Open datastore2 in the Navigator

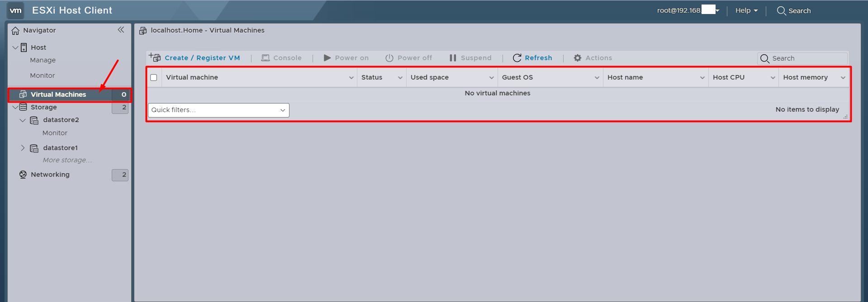[x=61, y=120]
